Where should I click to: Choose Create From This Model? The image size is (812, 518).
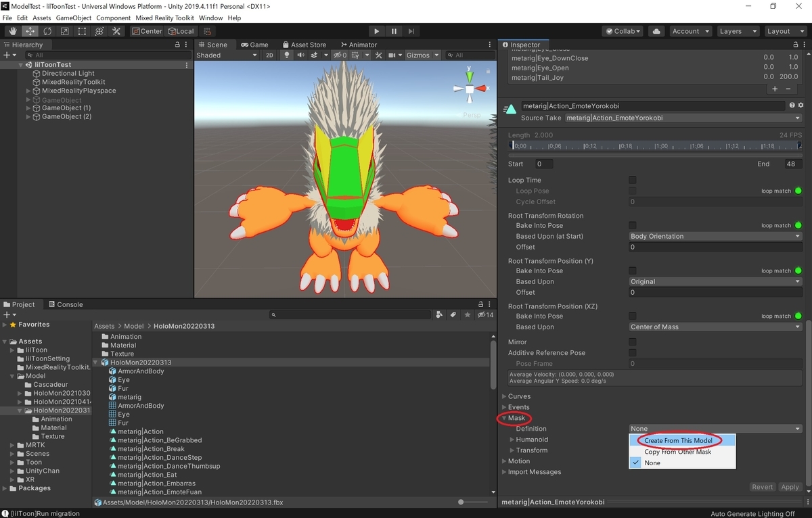click(678, 440)
